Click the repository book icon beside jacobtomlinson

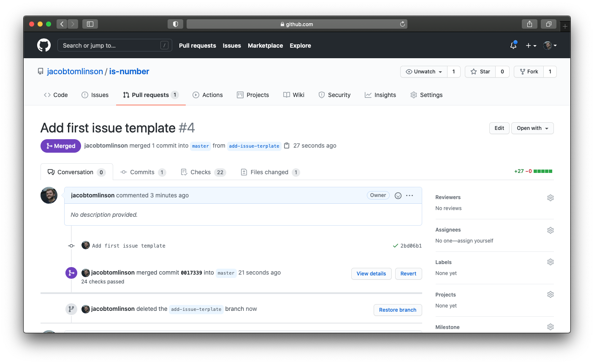(40, 71)
